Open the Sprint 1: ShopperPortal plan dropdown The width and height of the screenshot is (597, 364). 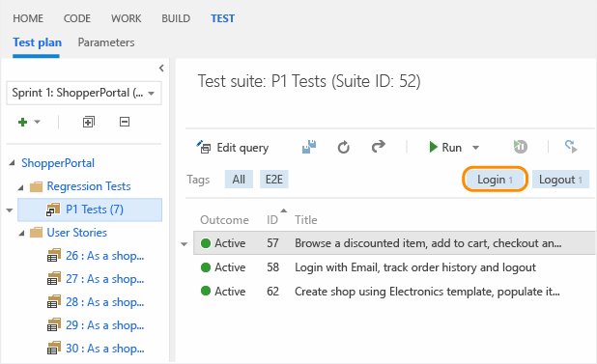coord(84,93)
